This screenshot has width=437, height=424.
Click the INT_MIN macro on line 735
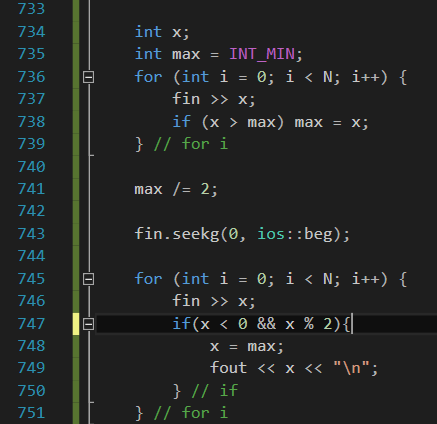coord(262,54)
